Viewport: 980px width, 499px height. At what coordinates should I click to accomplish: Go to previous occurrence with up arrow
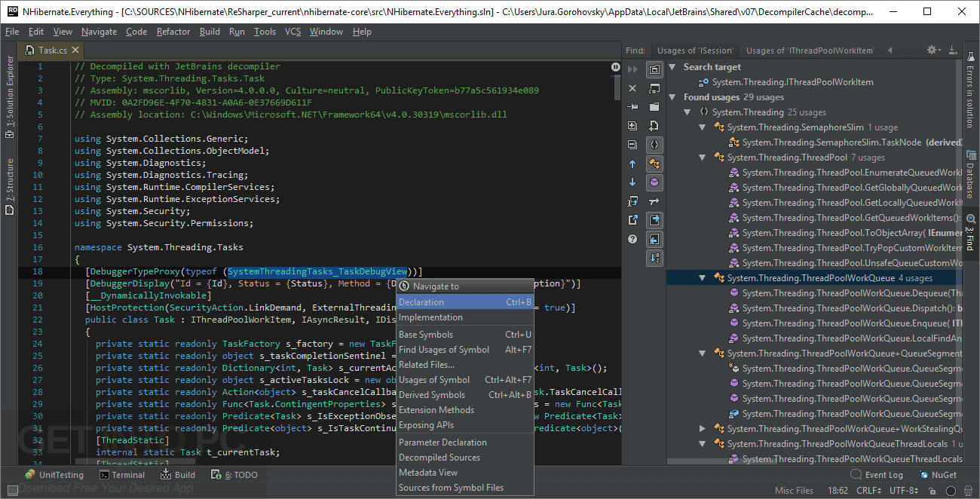pos(632,164)
